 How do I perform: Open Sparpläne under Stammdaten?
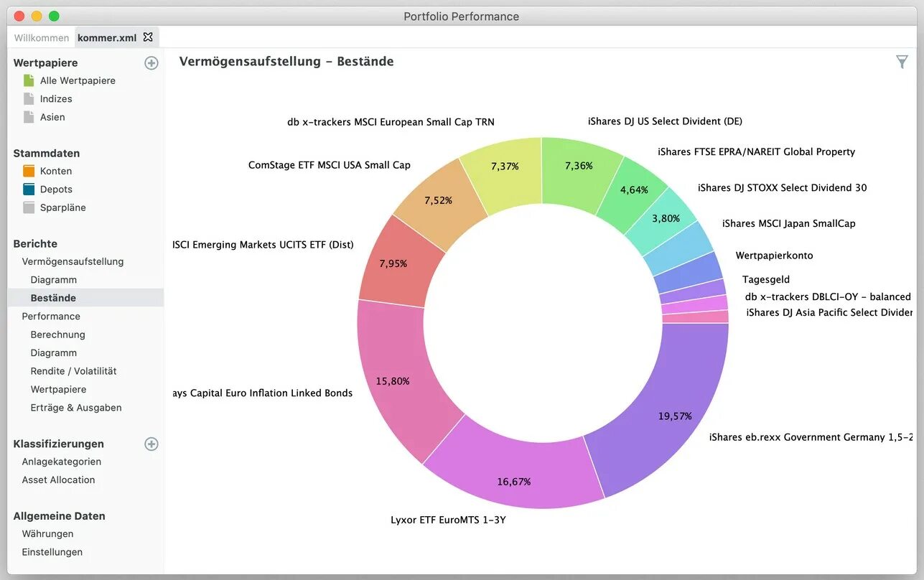tap(63, 207)
